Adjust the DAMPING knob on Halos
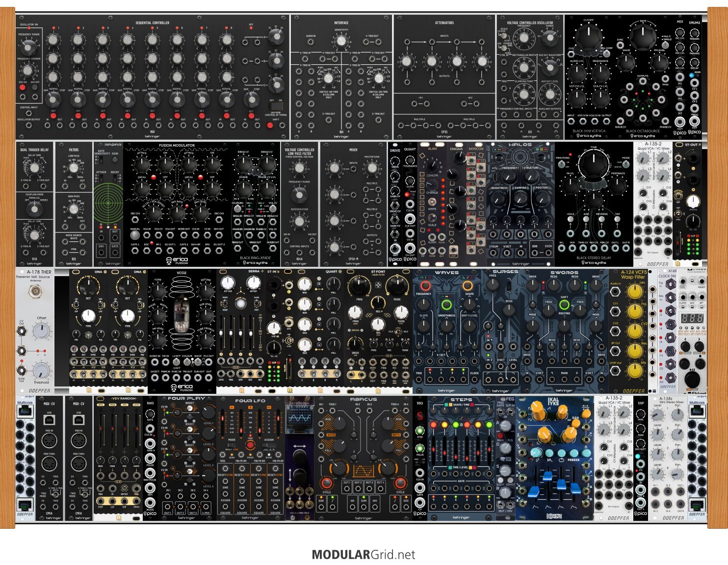 [x=520, y=198]
